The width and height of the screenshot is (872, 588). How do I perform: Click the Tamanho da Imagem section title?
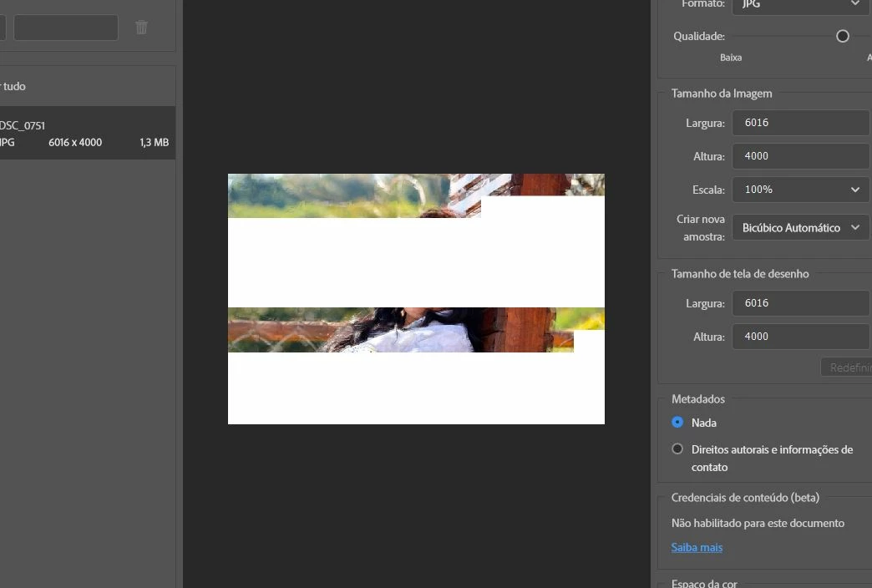tap(722, 94)
